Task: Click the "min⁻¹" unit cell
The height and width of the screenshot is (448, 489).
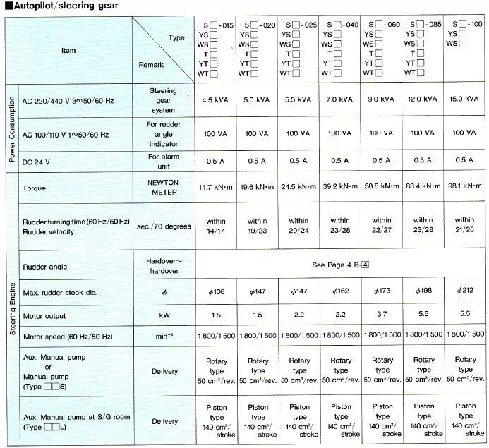Action: [x=164, y=336]
